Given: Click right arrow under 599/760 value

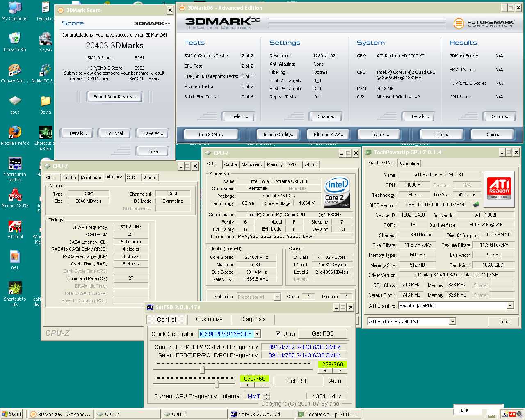Looking at the screenshot, I should pos(262,385).
